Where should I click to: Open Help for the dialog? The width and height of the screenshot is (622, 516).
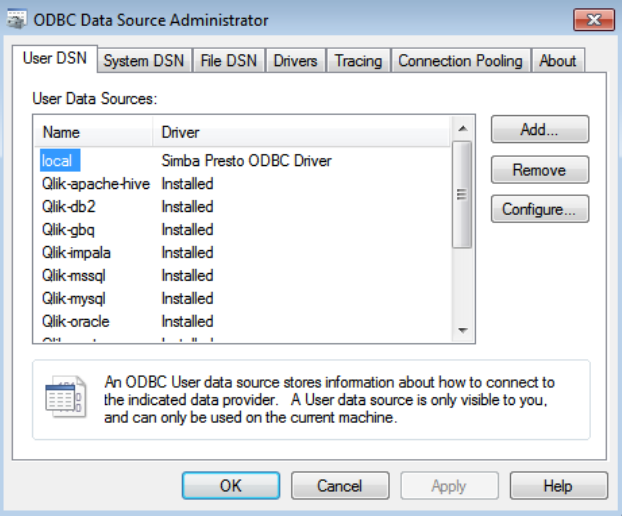pos(558,485)
